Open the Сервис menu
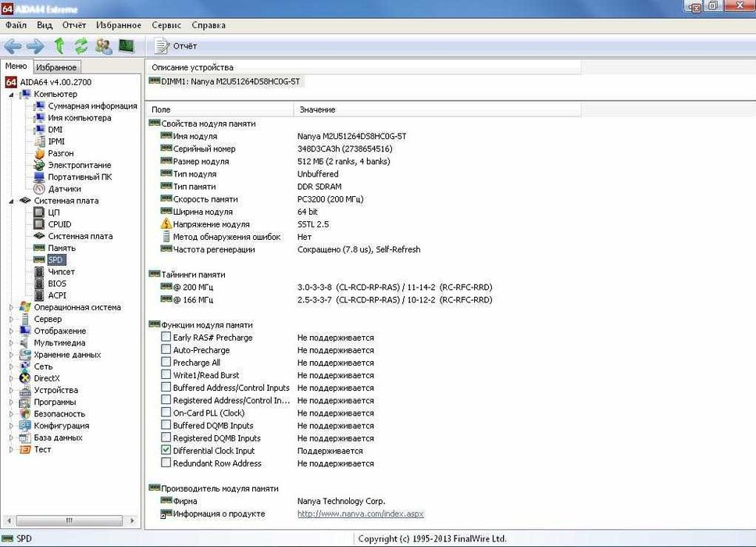Image resolution: width=756 pixels, height=547 pixels. click(166, 25)
